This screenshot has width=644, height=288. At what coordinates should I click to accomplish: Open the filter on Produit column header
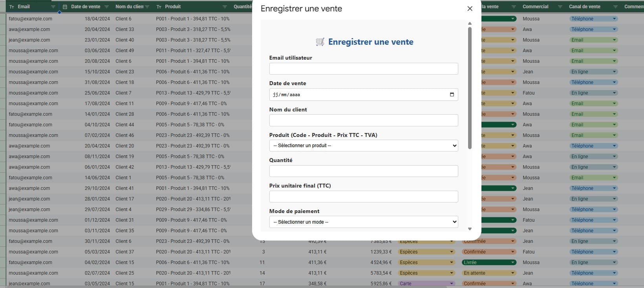click(225, 7)
